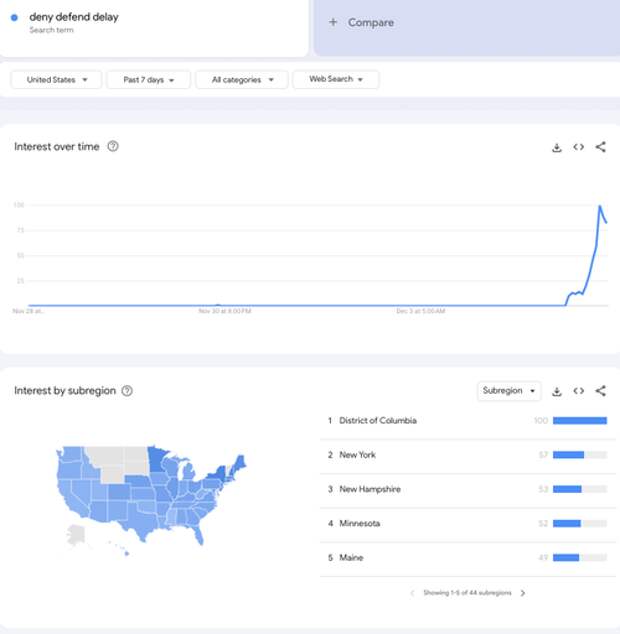This screenshot has height=634, width=620.
Task: Share the Interest over time chart
Action: tap(601, 147)
